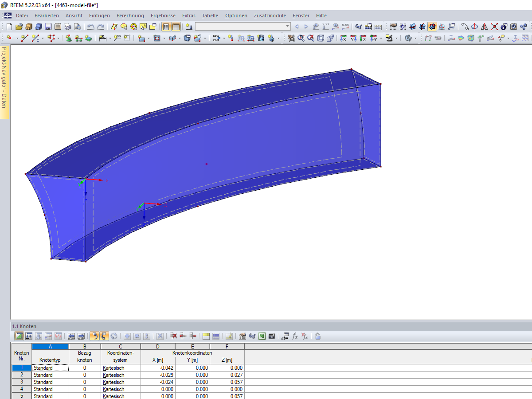Toggle the highlighted work plane icon

pos(432,27)
